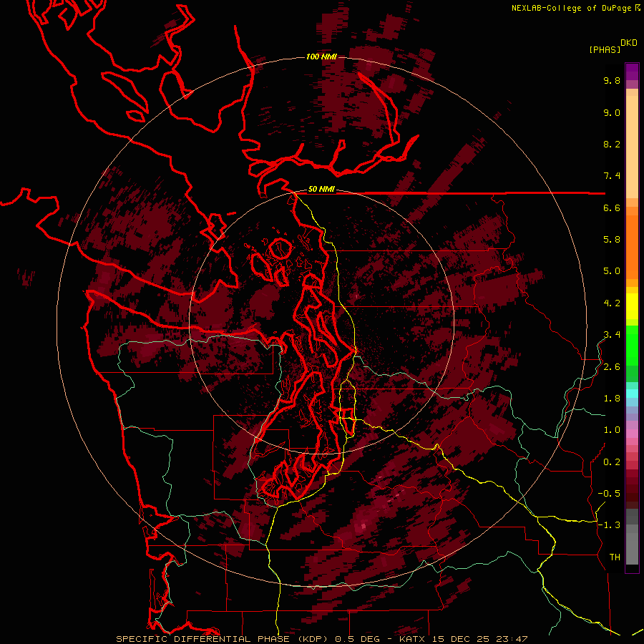Click the 5.8 color scale value
644x644 pixels.
click(x=612, y=240)
